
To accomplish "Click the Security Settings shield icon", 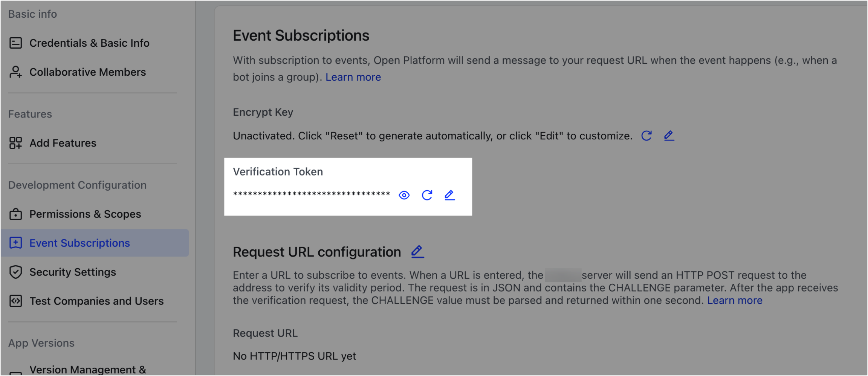I will 15,272.
